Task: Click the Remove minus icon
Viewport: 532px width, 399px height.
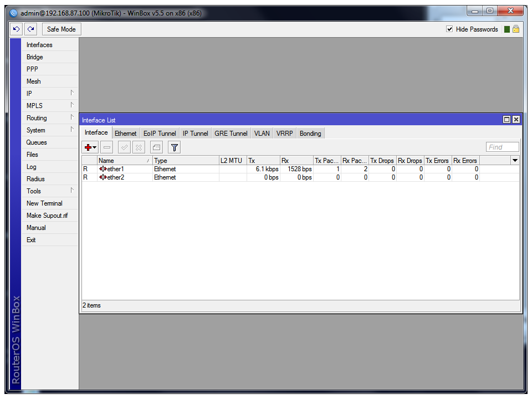Action: [107, 147]
